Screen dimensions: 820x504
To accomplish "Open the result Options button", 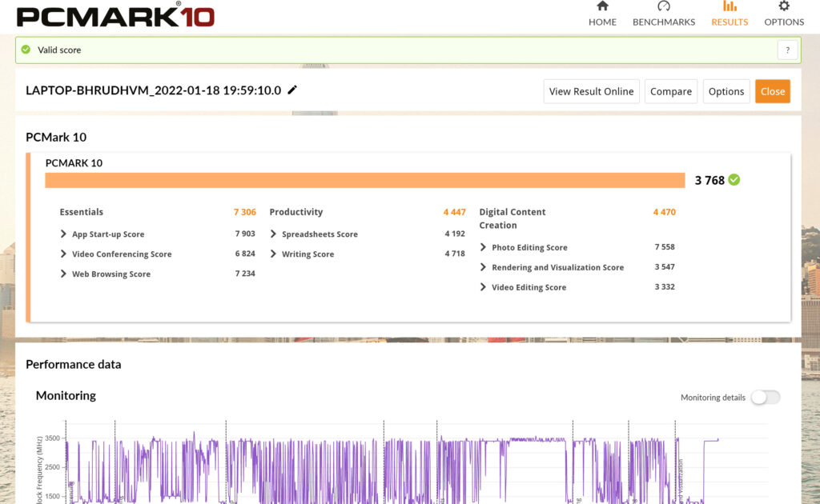I will (x=726, y=91).
